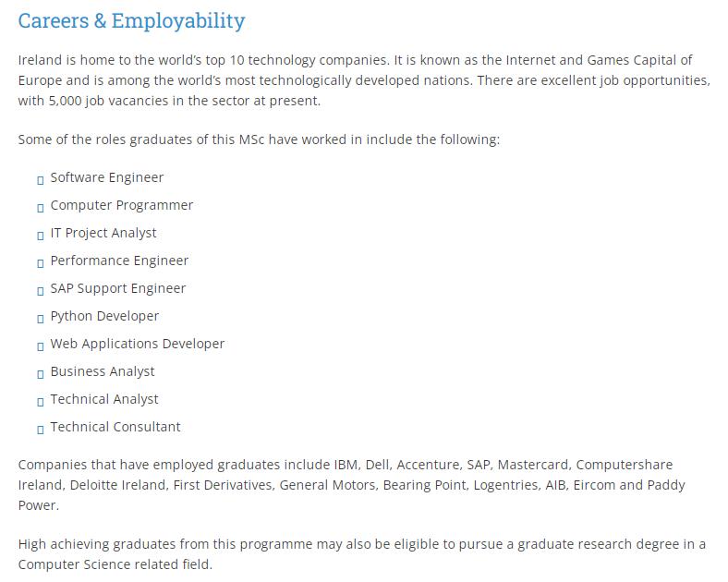Click the bullet icon beside Computer Programmer

(x=41, y=207)
